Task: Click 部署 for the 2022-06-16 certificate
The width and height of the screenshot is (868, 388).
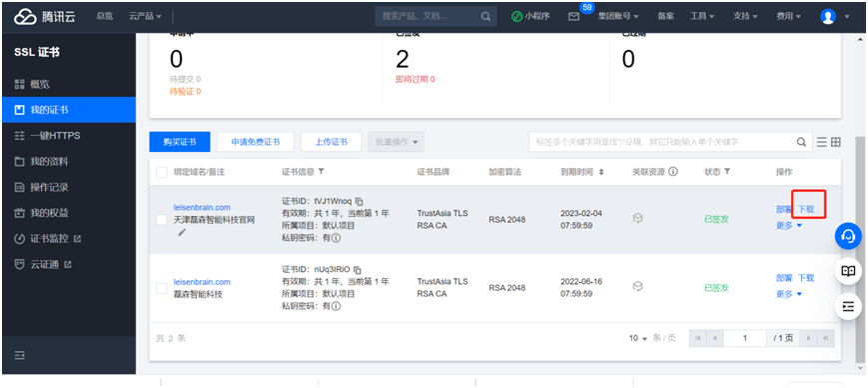Action: click(x=784, y=278)
